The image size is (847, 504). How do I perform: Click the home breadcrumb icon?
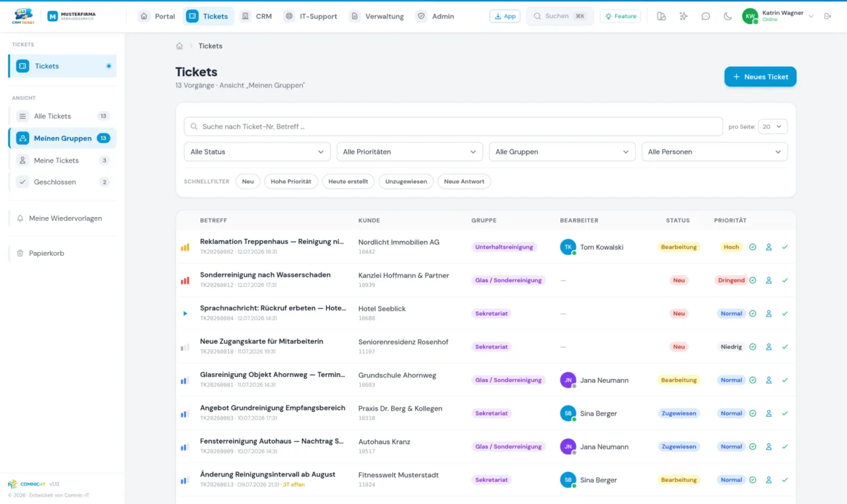click(179, 46)
